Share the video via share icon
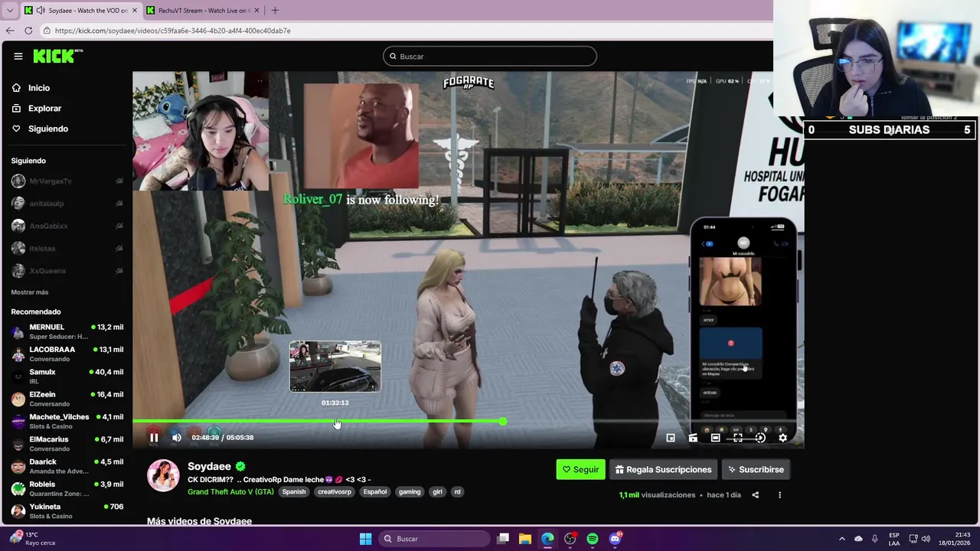 (755, 495)
